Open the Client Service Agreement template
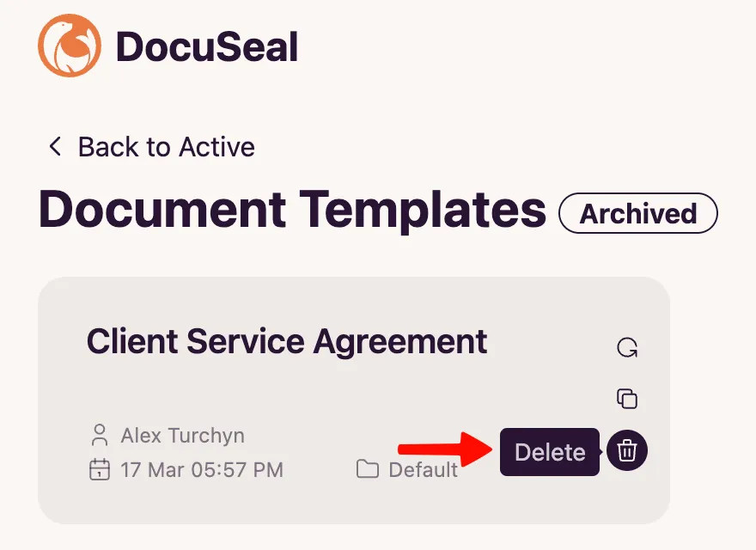The image size is (756, 550). (287, 341)
